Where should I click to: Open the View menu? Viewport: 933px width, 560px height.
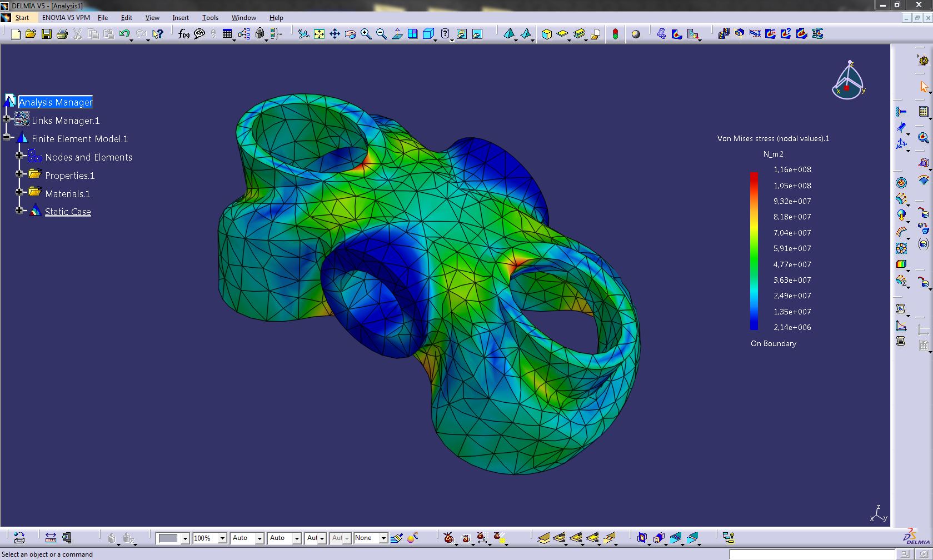pyautogui.click(x=152, y=18)
